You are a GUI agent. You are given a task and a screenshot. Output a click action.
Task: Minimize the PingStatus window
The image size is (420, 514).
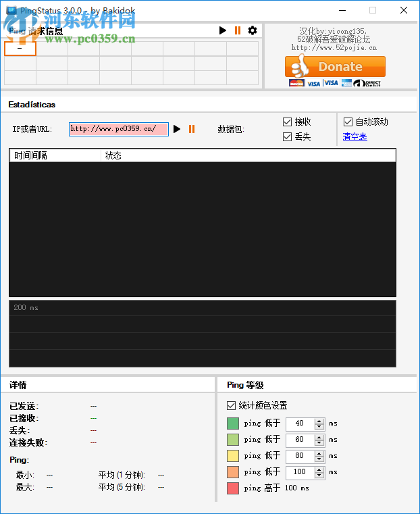point(342,10)
